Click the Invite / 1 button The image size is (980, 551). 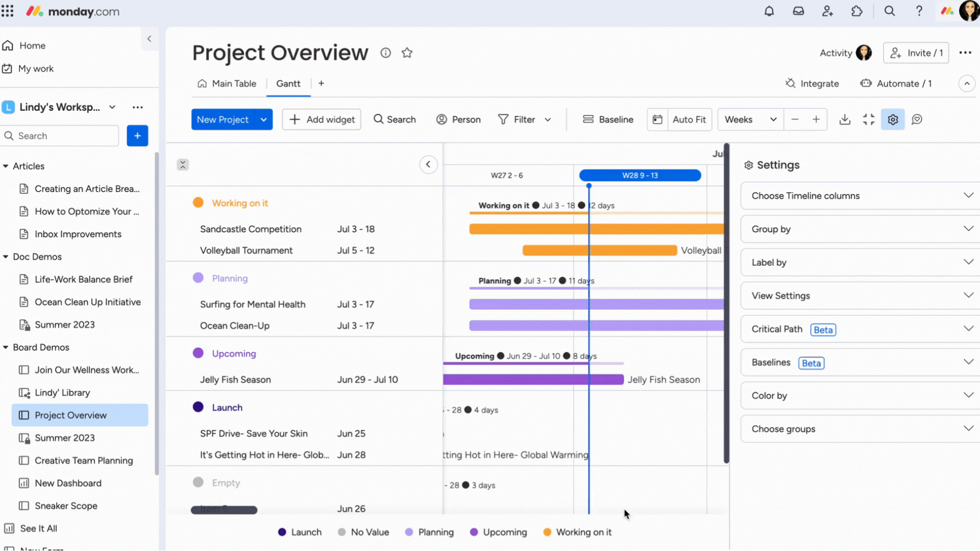[916, 53]
